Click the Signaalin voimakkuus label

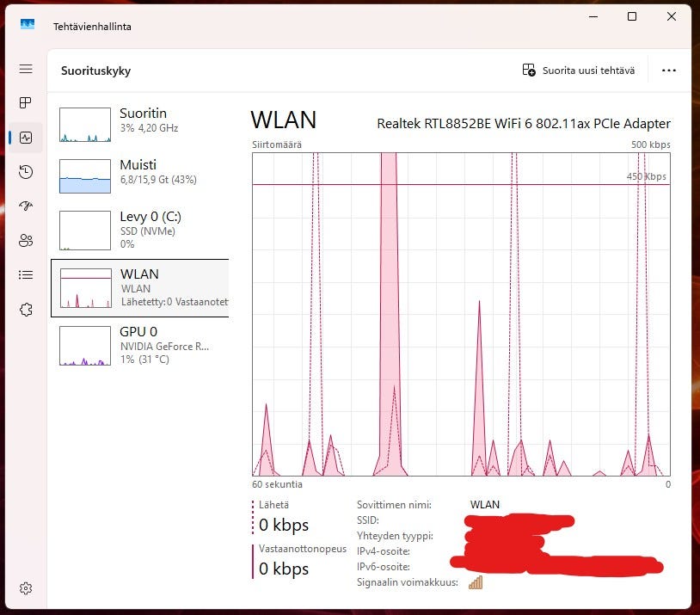coord(408,582)
